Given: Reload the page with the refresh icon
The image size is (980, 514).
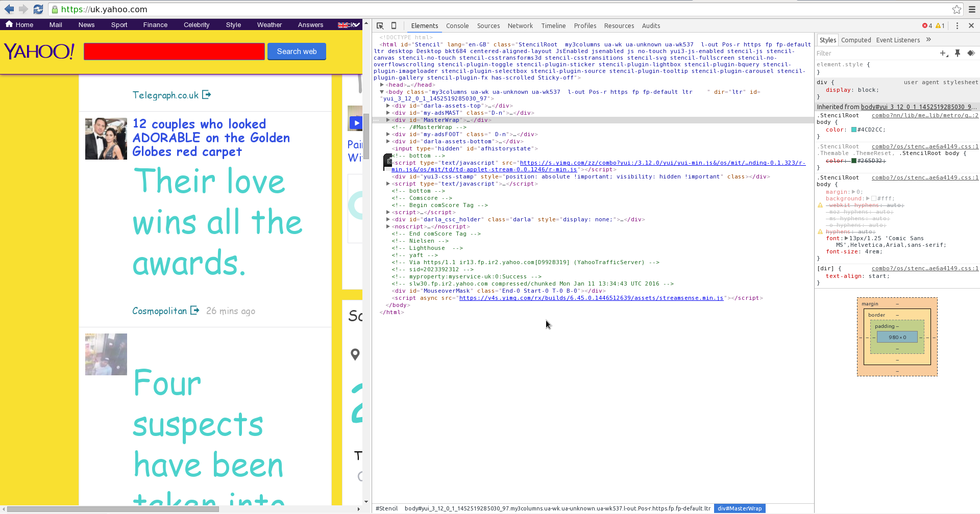Looking at the screenshot, I should click(38, 9).
